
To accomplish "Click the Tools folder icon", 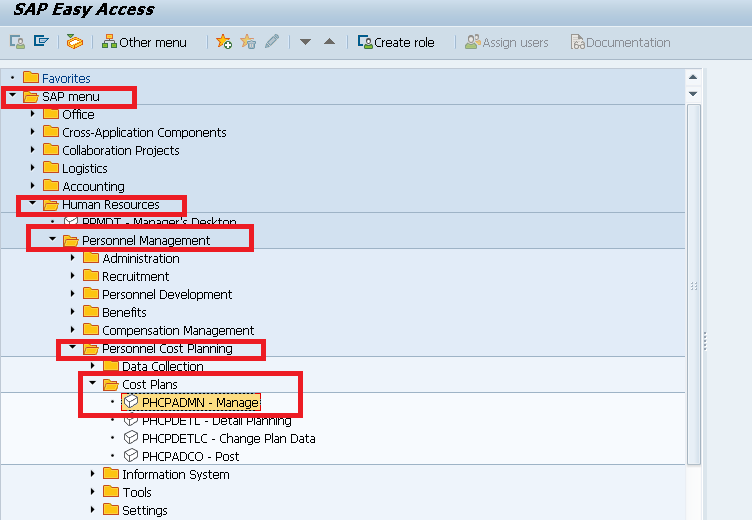I will (111, 492).
